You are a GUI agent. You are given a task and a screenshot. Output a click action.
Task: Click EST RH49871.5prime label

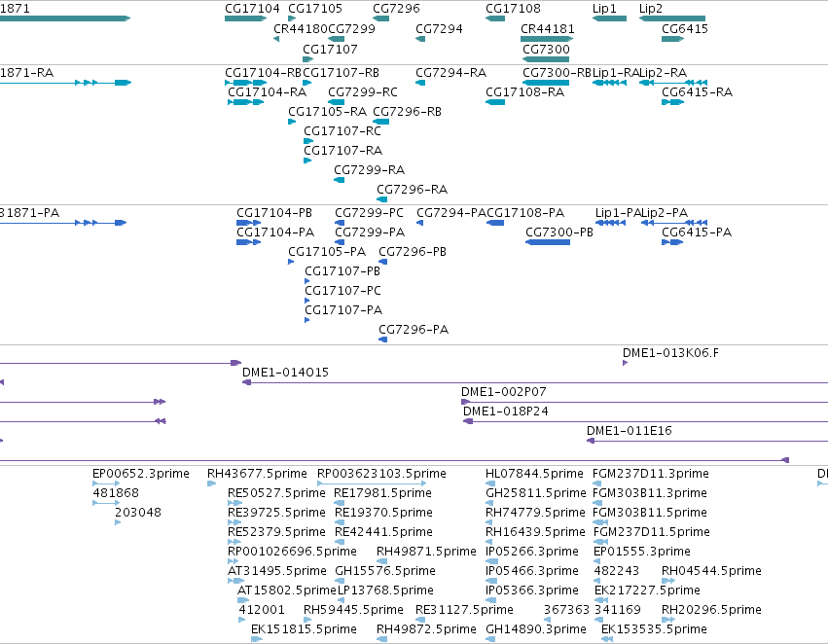point(427,553)
